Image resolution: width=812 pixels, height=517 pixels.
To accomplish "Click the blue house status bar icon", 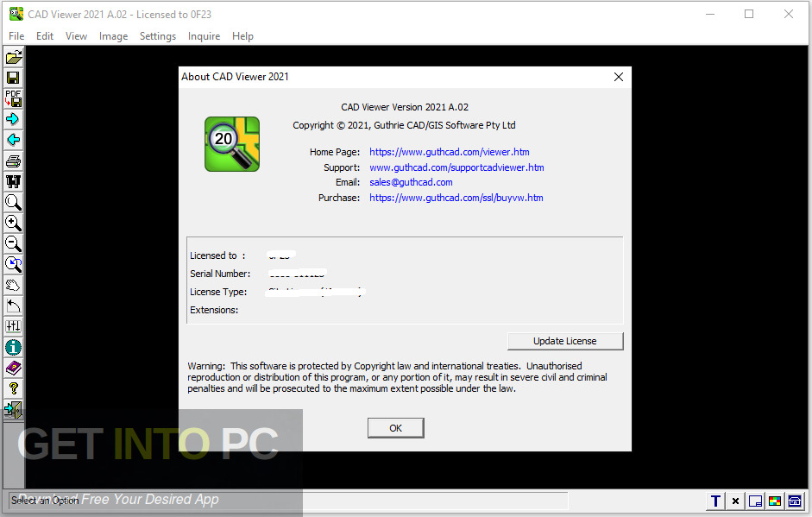I will [795, 501].
